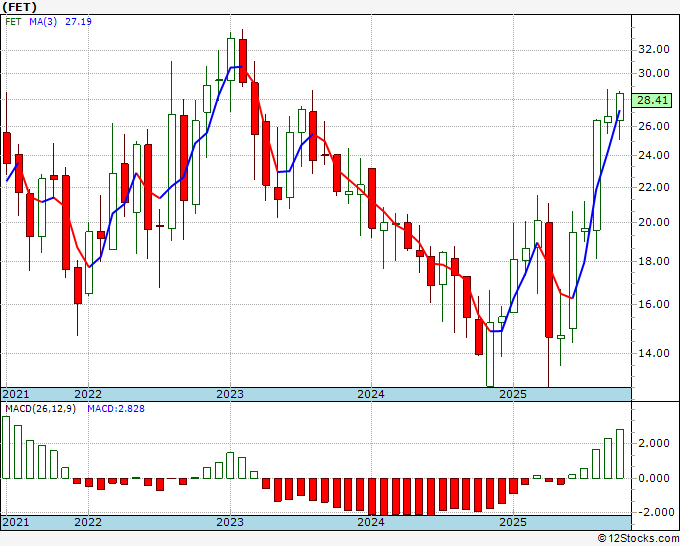The height and width of the screenshot is (546, 680).
Task: Click the tallest green MACD bar at far right
Action: (x=620, y=454)
